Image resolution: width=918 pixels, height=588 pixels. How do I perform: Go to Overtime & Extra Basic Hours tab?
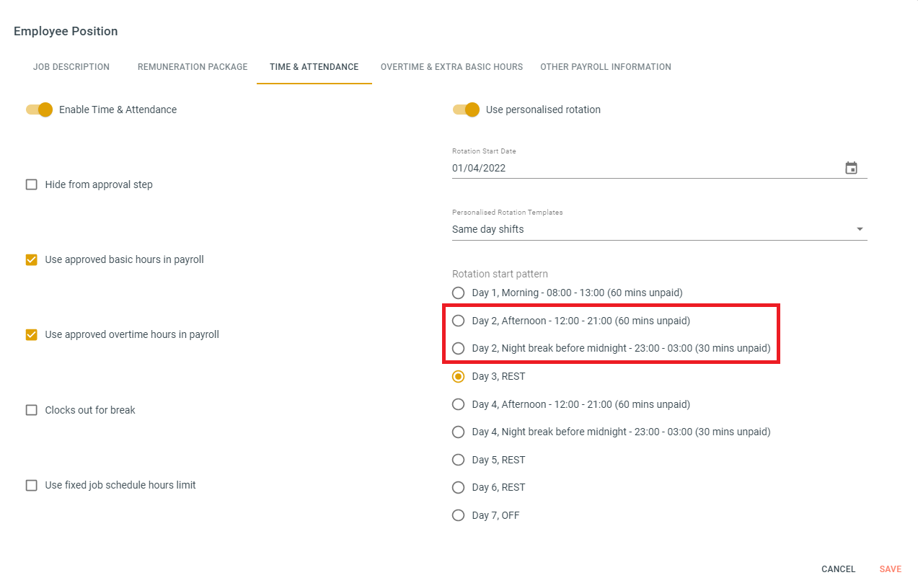[x=451, y=67]
